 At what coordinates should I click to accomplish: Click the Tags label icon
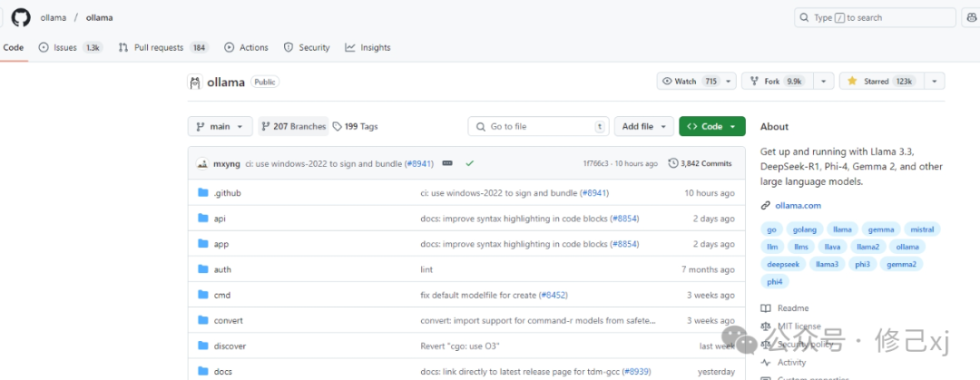[338, 126]
